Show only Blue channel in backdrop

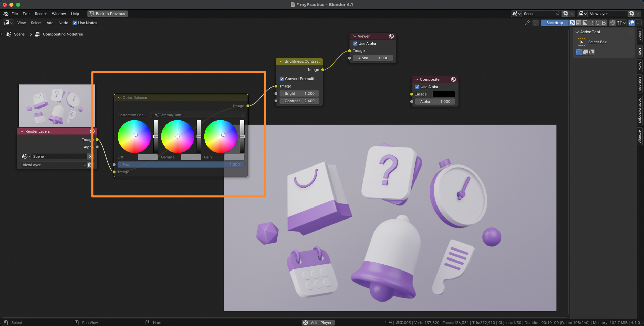[x=604, y=23]
